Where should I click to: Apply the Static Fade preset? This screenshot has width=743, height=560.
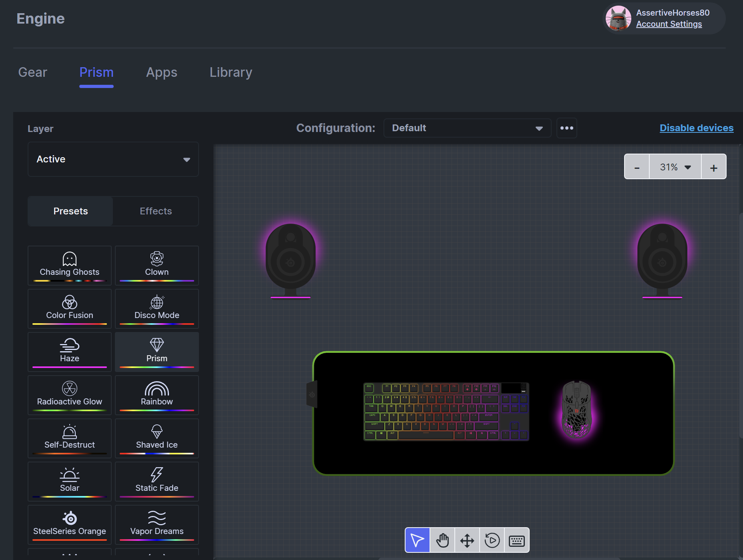[157, 482]
